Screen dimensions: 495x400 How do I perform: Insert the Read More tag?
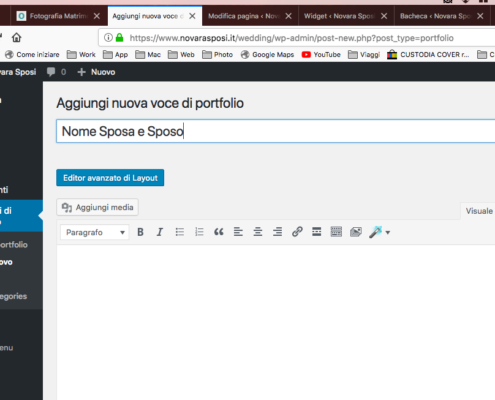316,232
